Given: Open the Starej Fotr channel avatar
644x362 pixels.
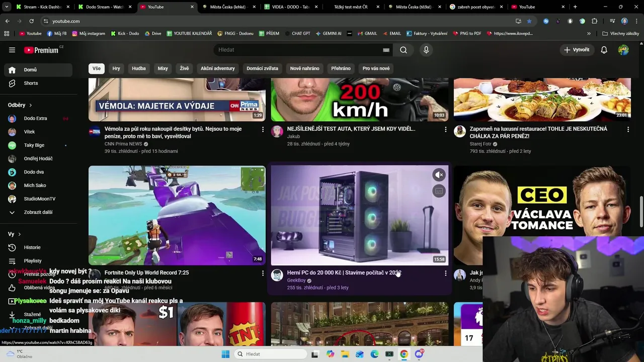Looking at the screenshot, I should coord(460,132).
